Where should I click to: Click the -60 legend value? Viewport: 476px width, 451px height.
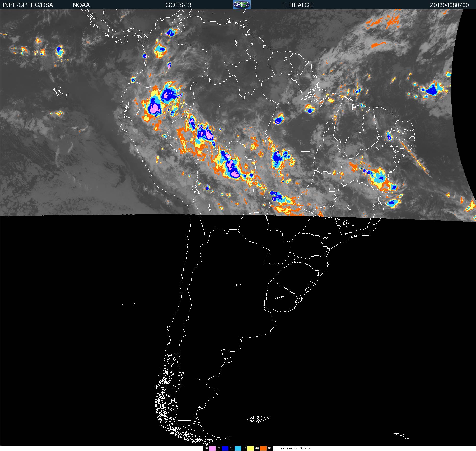pos(231,448)
